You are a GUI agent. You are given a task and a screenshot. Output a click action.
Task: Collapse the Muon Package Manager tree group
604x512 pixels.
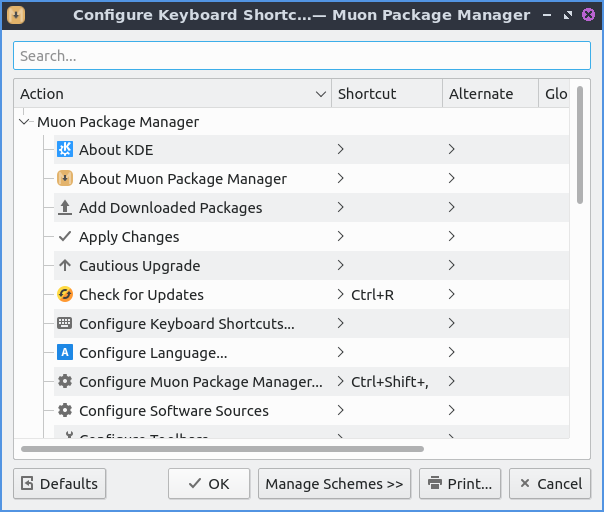pos(25,122)
